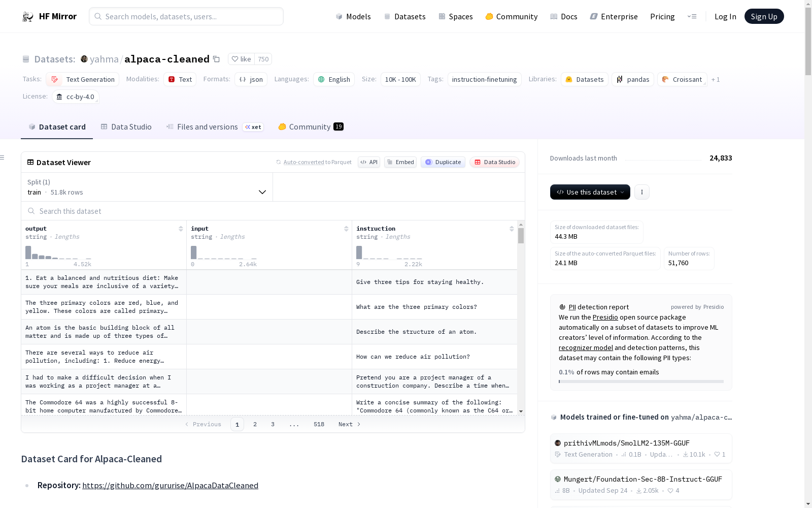The height and width of the screenshot is (508, 812).
Task: Open the instruction-finetuning tag
Action: click(484, 79)
